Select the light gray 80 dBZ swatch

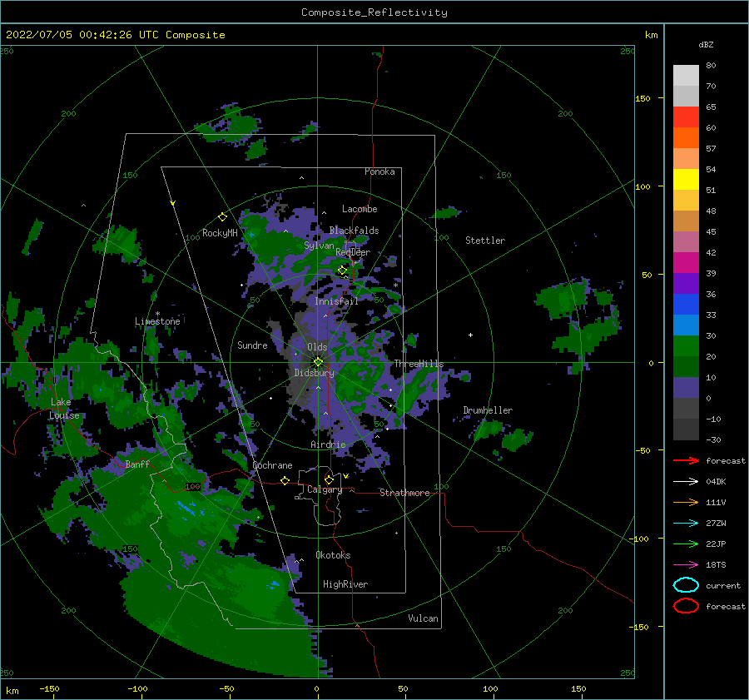[686, 75]
